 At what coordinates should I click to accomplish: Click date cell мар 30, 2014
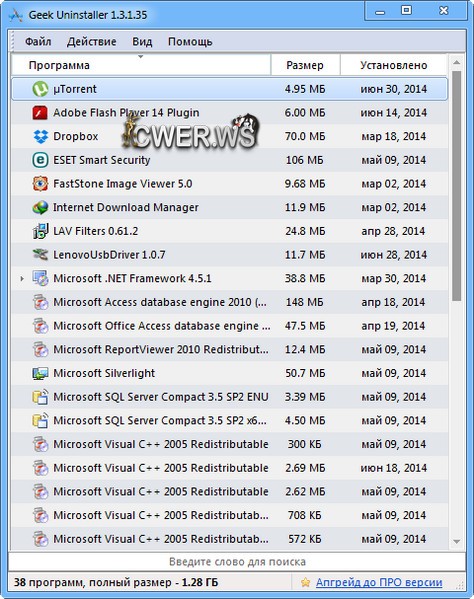(x=393, y=278)
